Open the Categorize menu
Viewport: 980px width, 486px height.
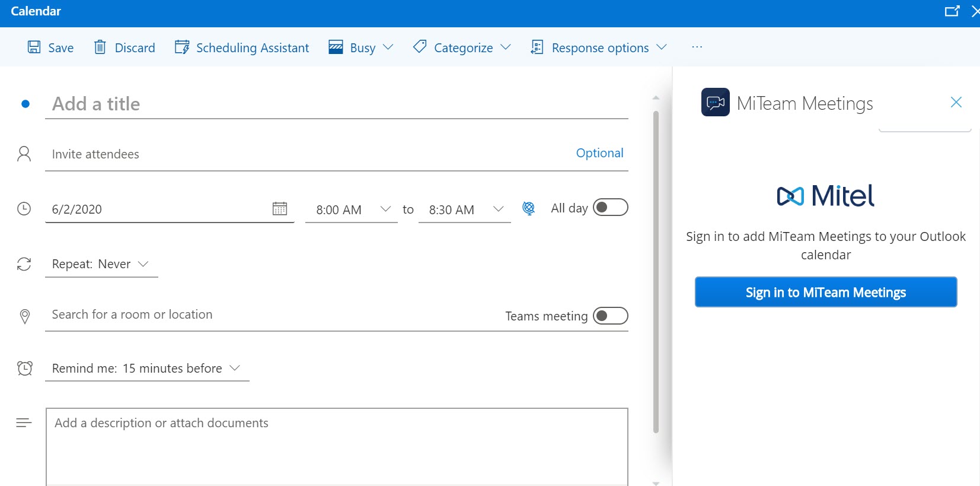(x=462, y=47)
